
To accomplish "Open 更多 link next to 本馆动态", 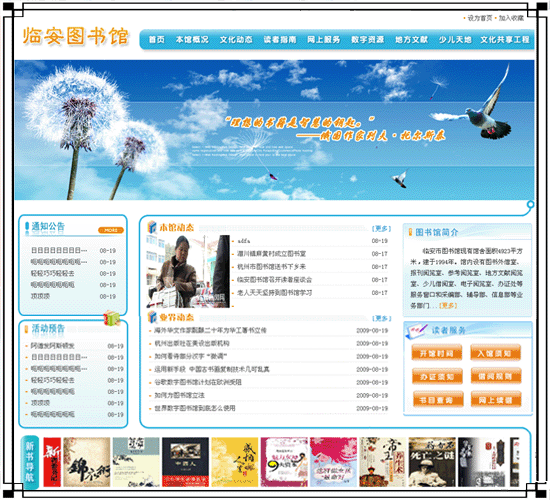I will (381, 228).
